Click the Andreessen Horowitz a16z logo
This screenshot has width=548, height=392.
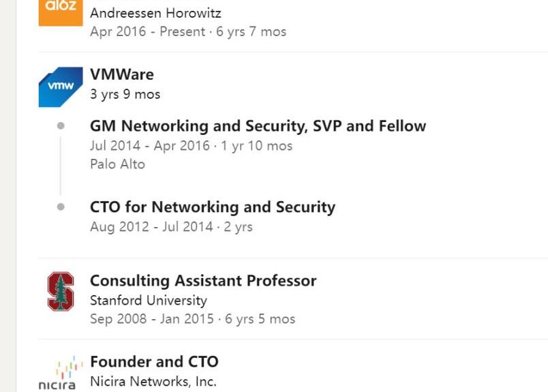(x=61, y=13)
